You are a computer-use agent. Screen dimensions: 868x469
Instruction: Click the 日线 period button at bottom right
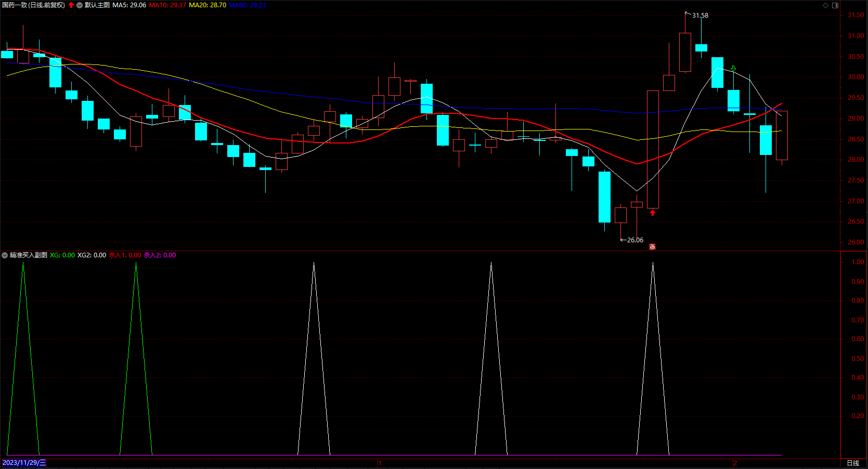853,463
